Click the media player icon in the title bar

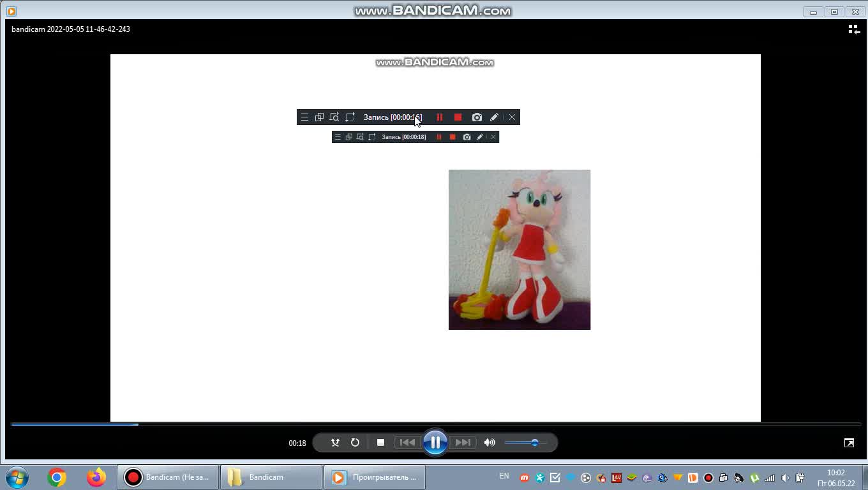(x=11, y=11)
